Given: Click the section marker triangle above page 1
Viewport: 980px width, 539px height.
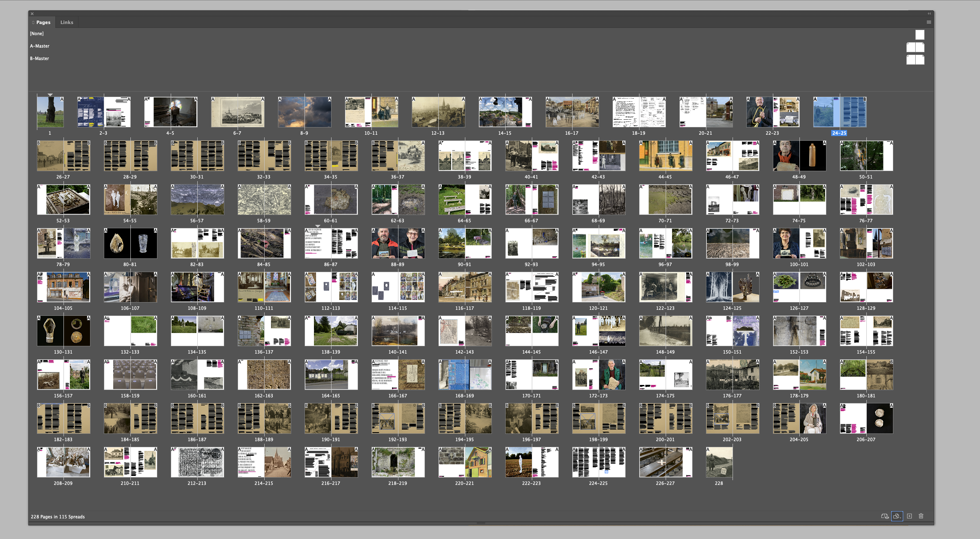Looking at the screenshot, I should tap(50, 95).
